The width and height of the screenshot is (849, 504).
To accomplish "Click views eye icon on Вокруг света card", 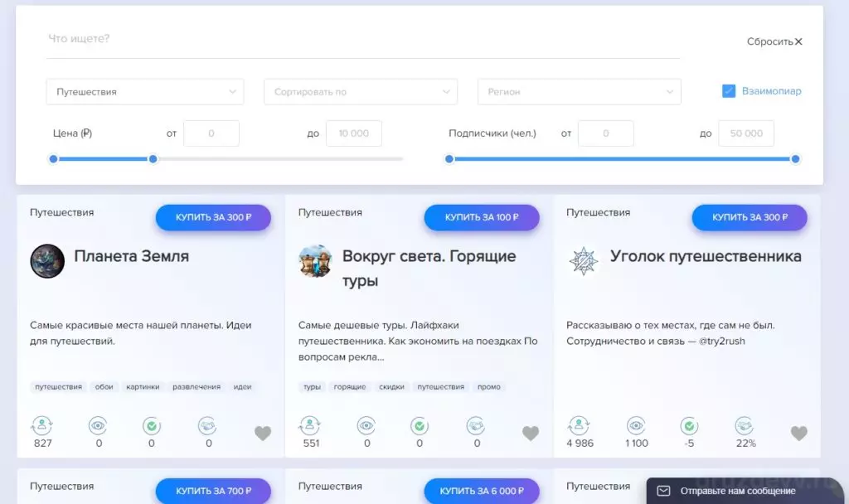I will pyautogui.click(x=366, y=426).
